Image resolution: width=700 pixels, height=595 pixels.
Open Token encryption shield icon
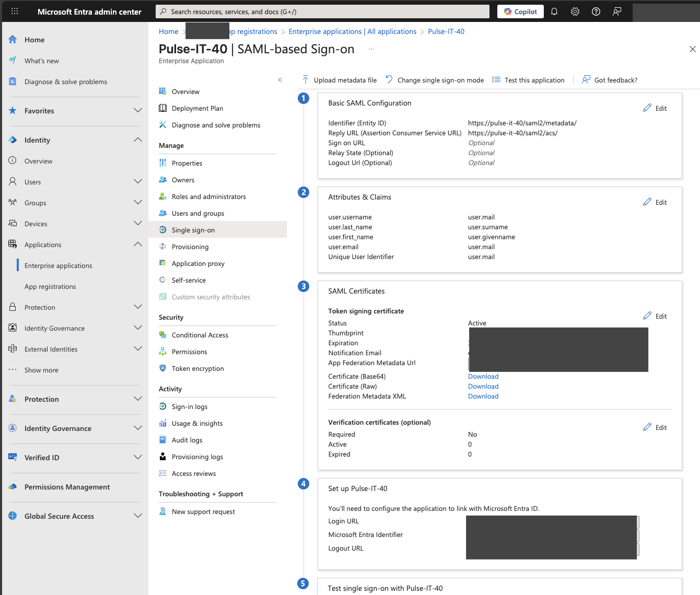click(162, 368)
